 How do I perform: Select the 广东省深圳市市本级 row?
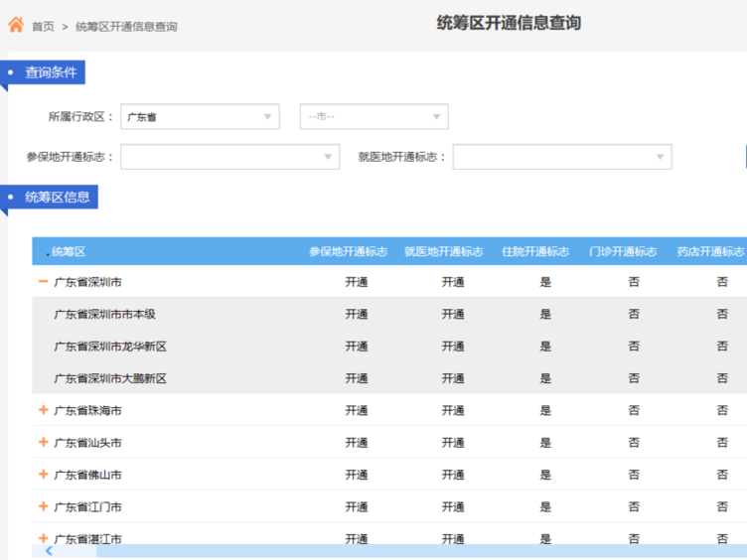click(104, 315)
